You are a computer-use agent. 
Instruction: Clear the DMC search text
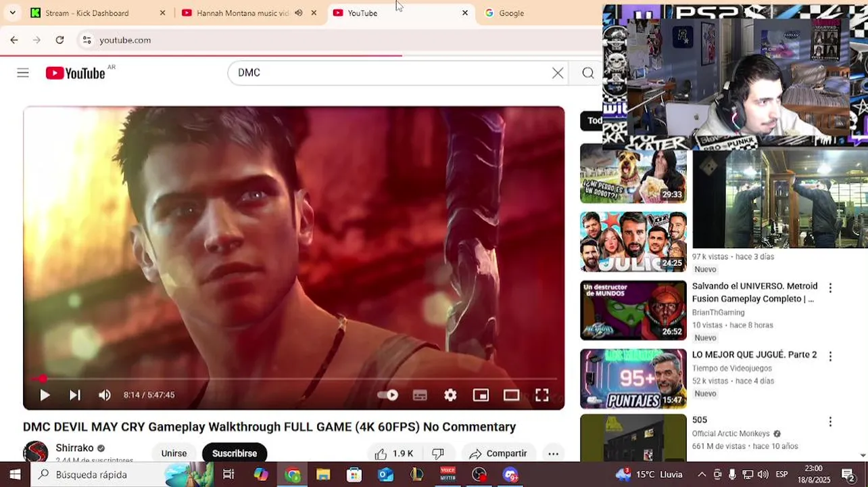click(x=558, y=73)
